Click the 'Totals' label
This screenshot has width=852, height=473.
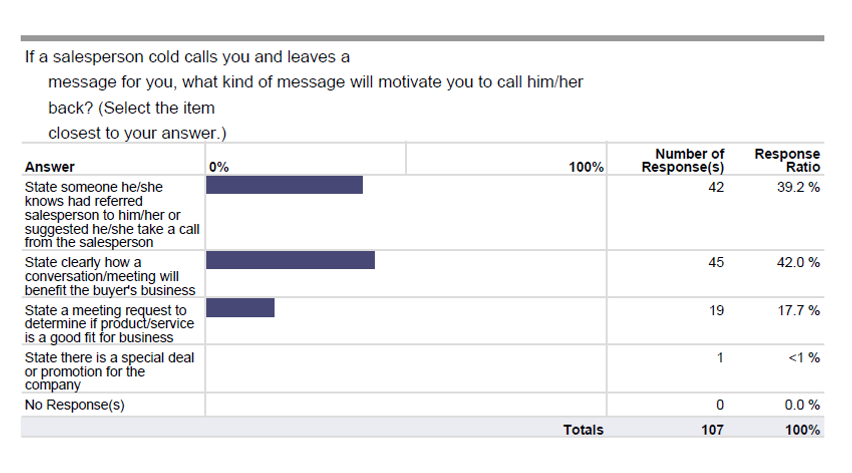583,430
